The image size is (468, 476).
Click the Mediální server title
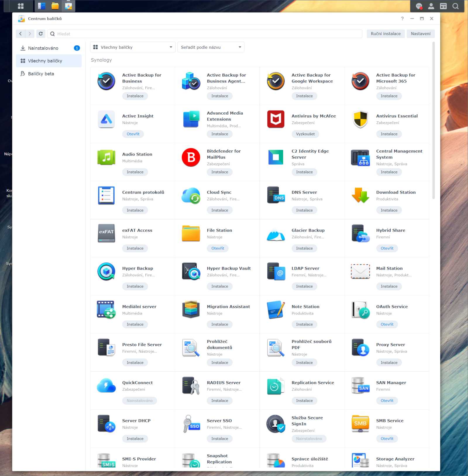click(139, 307)
